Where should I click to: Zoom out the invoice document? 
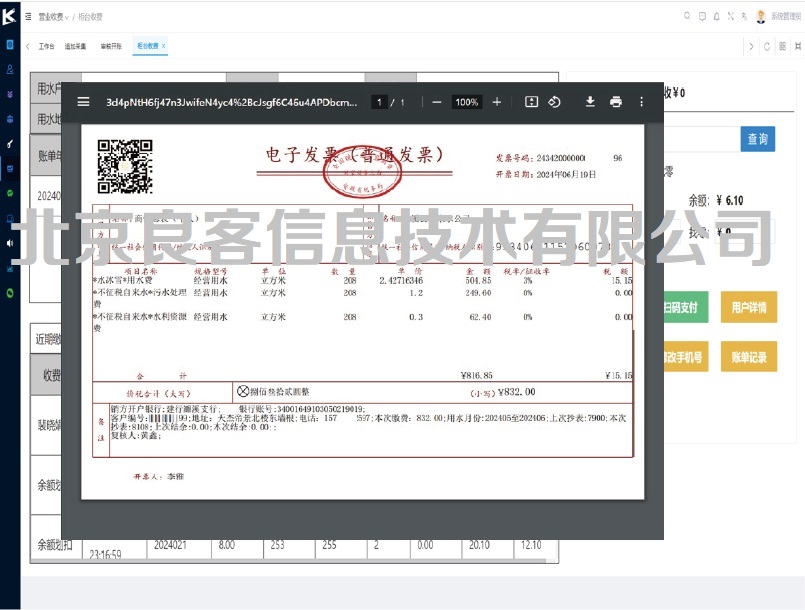point(437,102)
